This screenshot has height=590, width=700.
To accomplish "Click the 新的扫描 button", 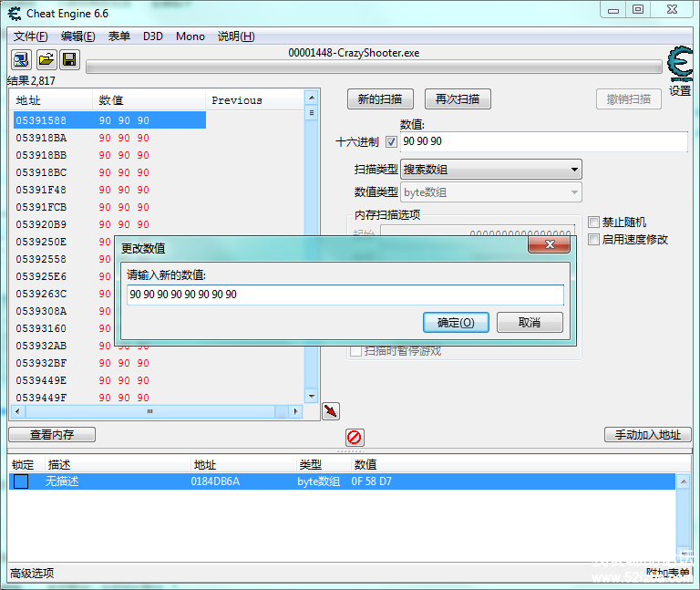I will 380,98.
